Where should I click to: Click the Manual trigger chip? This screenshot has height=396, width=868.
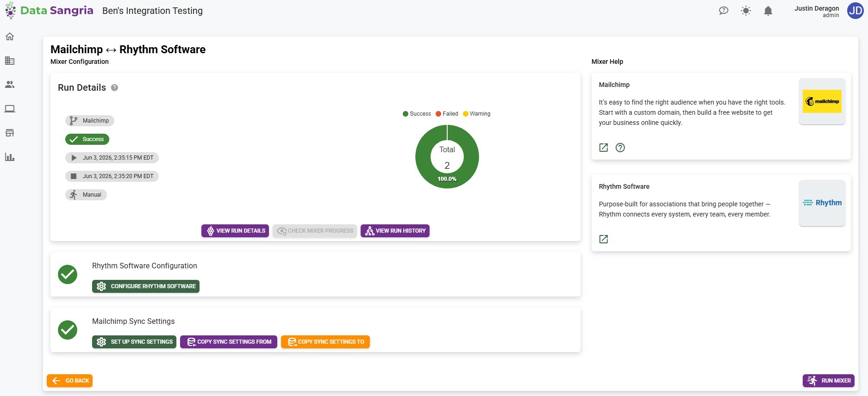pos(86,195)
